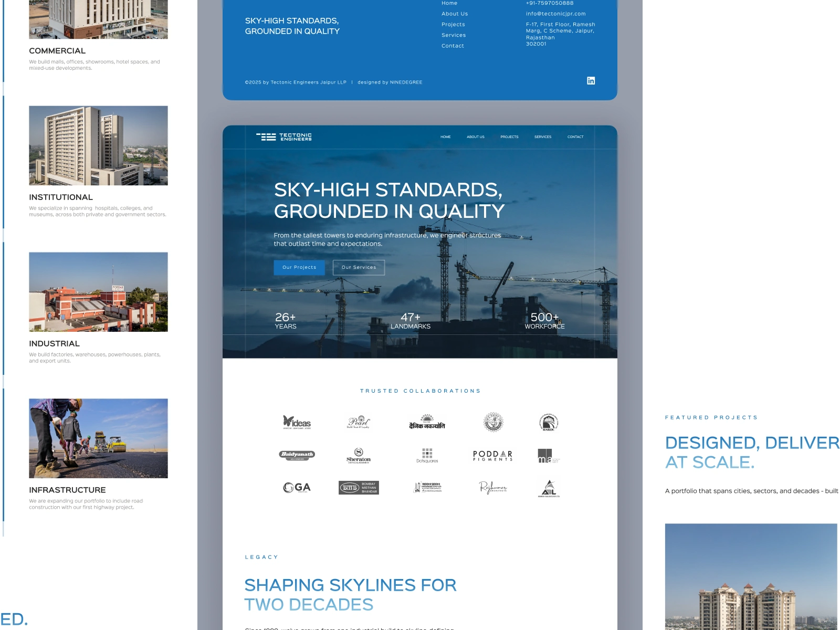The image size is (840, 630).
Task: Click CONTACT in the header navigation
Action: 575,137
